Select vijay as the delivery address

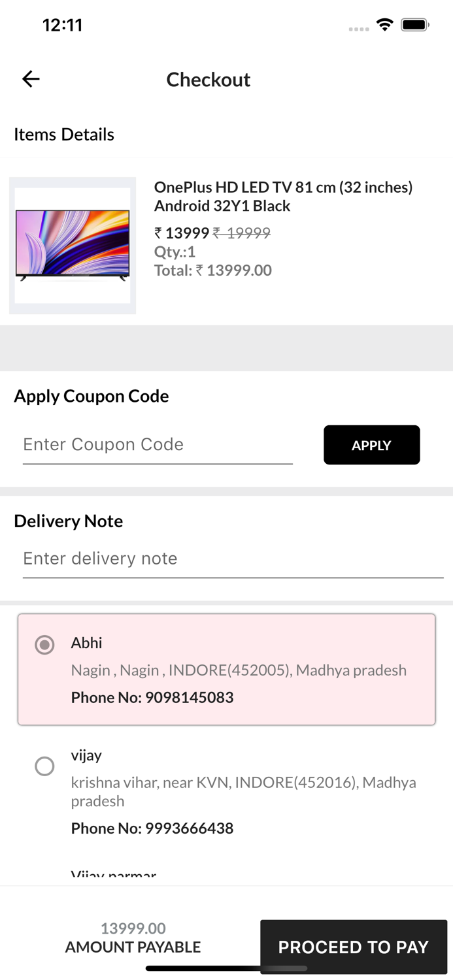[x=44, y=766]
